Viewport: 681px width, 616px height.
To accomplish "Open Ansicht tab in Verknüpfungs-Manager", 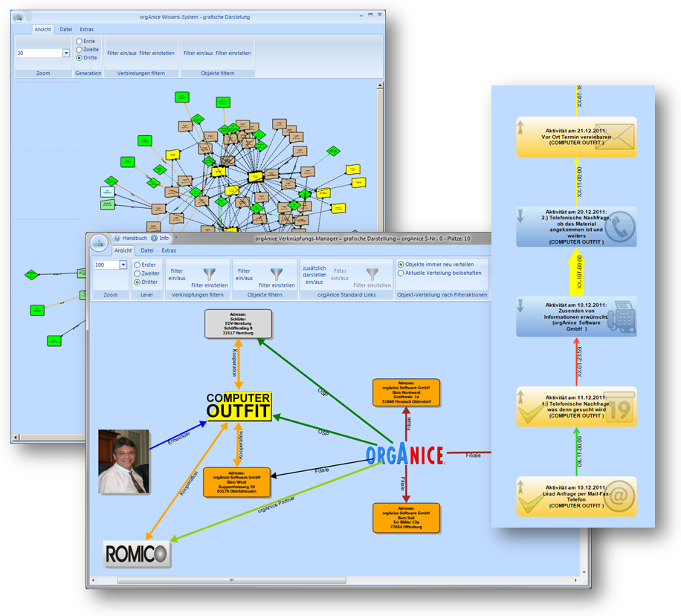I will coord(123,250).
